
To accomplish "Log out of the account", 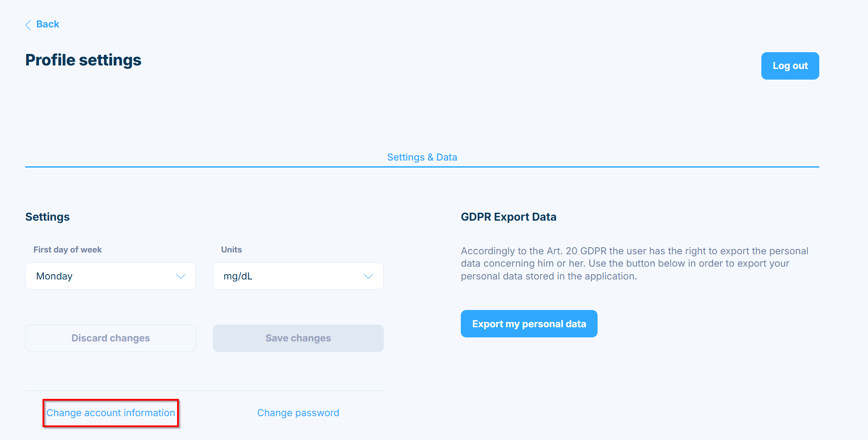I will 790,66.
